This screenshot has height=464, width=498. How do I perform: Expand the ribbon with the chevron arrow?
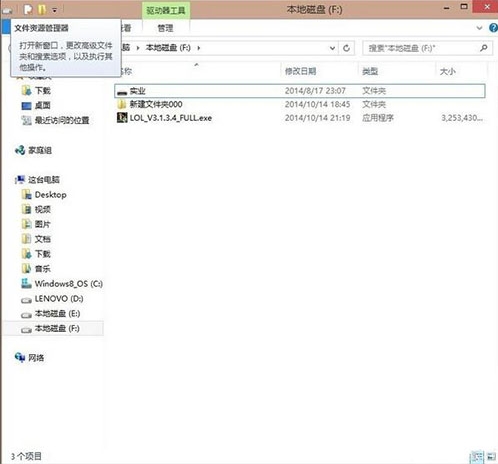(x=479, y=28)
